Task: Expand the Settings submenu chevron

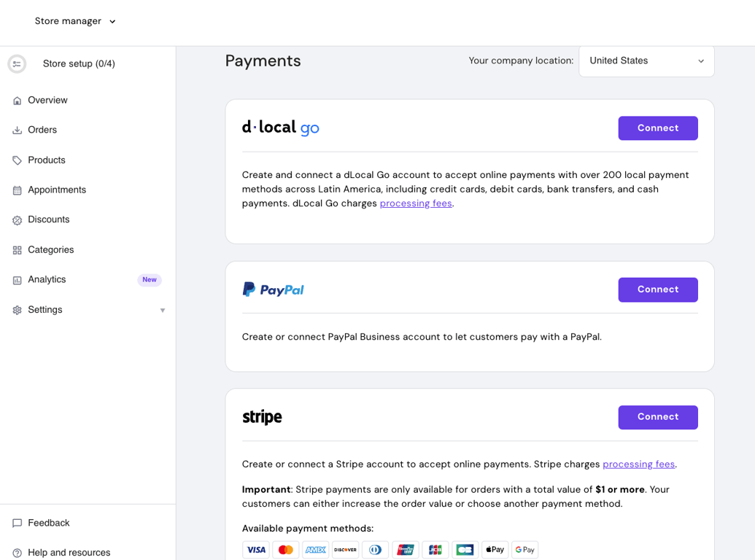Action: coord(162,310)
